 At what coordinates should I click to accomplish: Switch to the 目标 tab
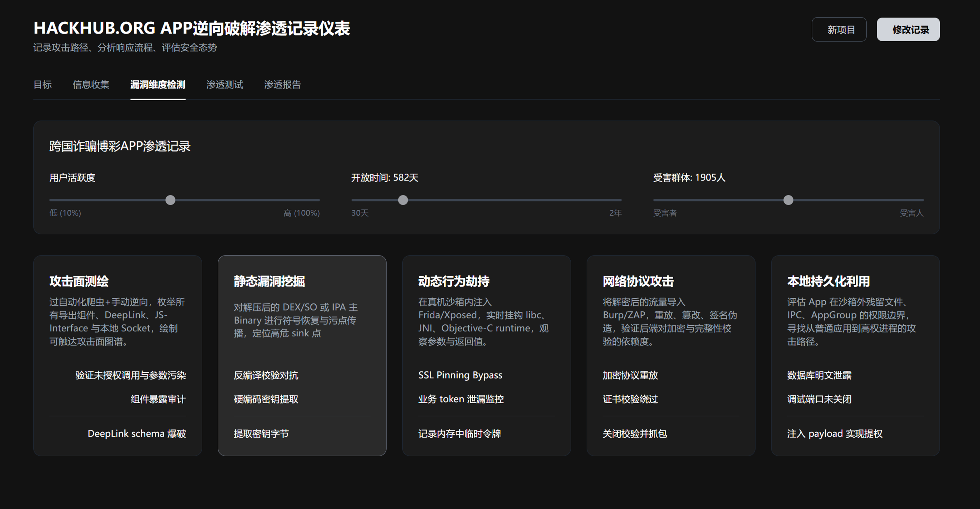click(43, 85)
